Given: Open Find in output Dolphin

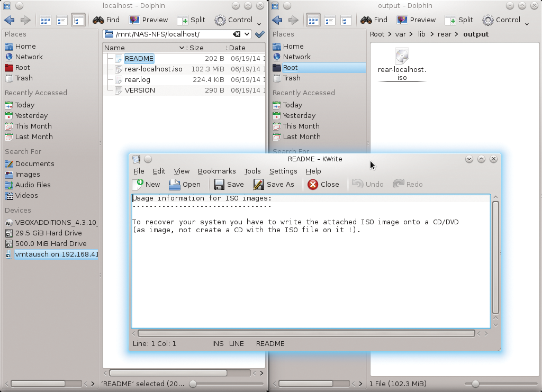Looking at the screenshot, I should click(x=374, y=20).
